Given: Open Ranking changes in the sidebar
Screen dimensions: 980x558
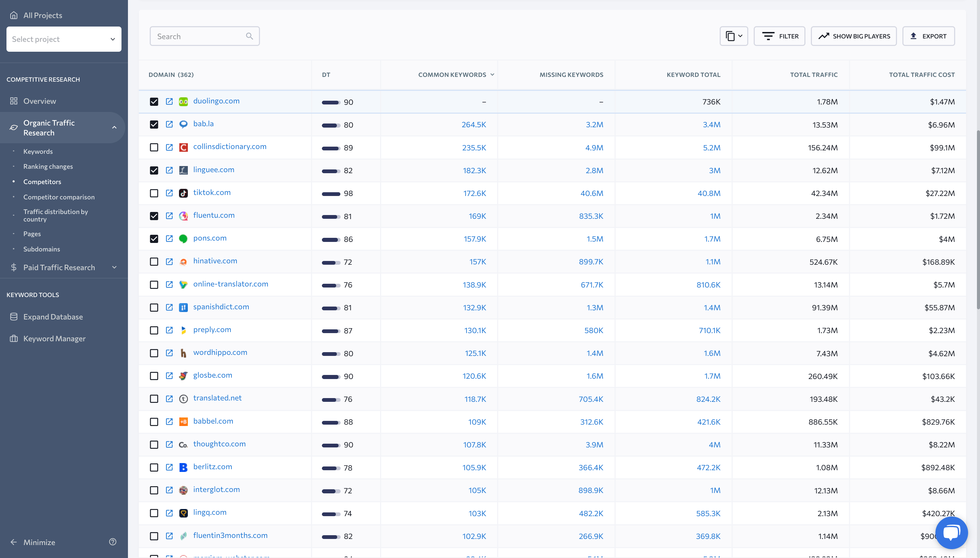Looking at the screenshot, I should pos(48,166).
